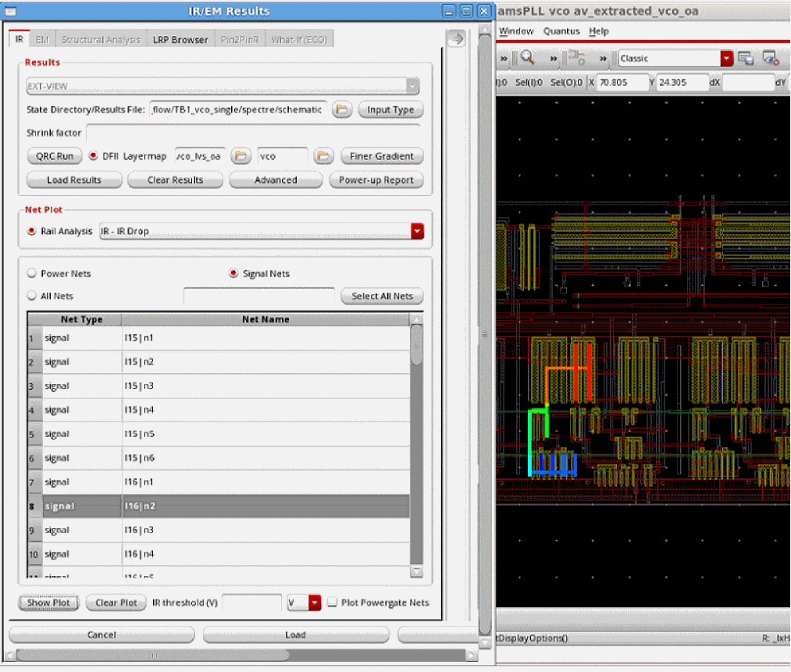Click the hierarchy tree toolbar icon

(578, 59)
